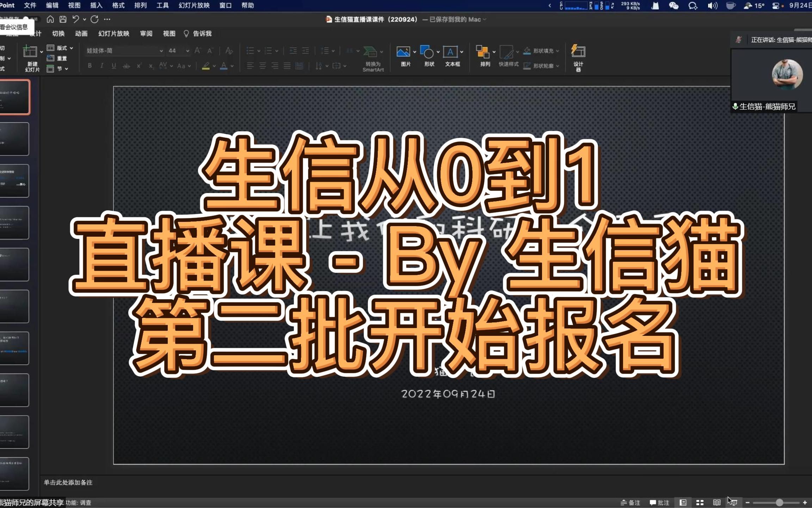Select the third slide thumbnail
This screenshot has height=508, width=812.
(x=14, y=181)
